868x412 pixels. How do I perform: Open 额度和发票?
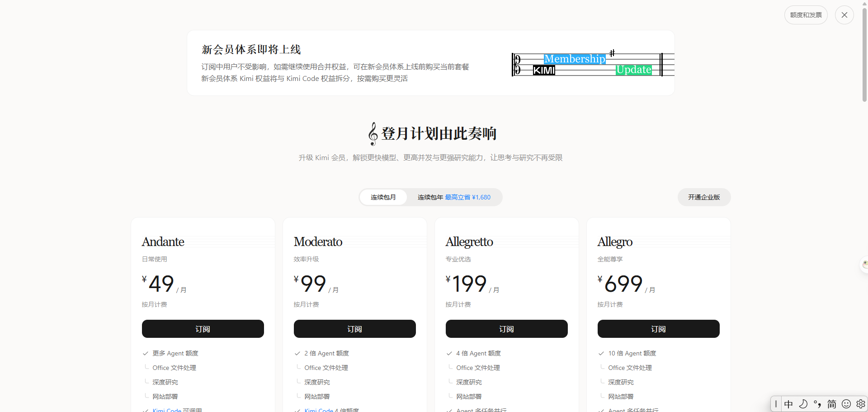[x=806, y=15]
